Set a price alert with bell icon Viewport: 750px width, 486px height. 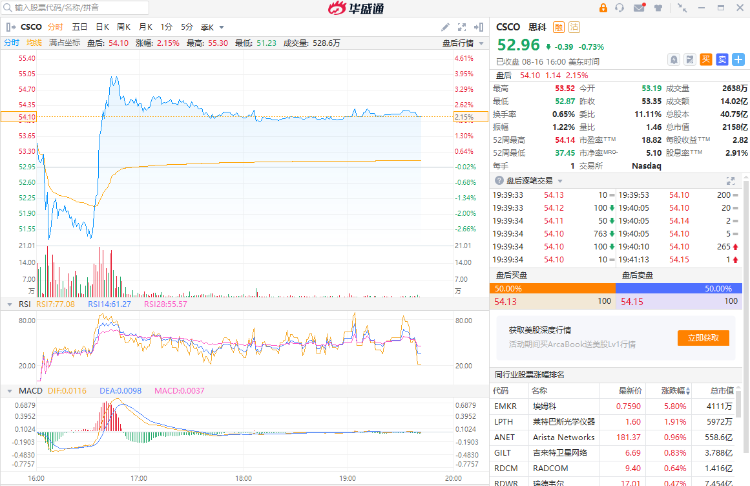(x=675, y=60)
